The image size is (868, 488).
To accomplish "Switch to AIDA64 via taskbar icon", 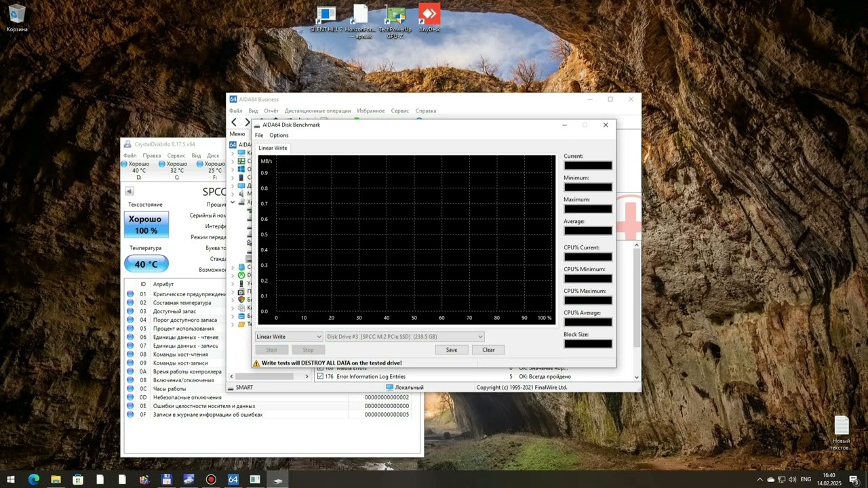I will click(x=233, y=479).
